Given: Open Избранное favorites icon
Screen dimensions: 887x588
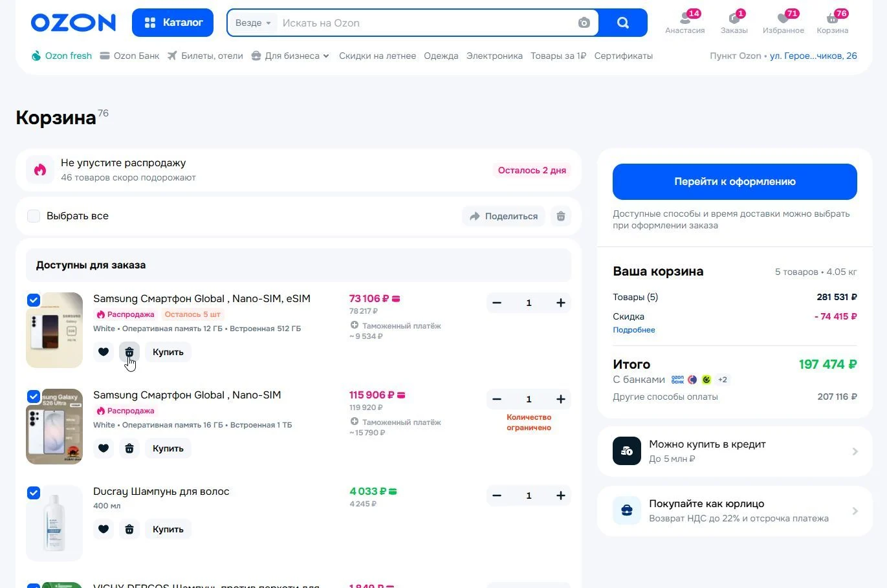Looking at the screenshot, I should coord(783,22).
